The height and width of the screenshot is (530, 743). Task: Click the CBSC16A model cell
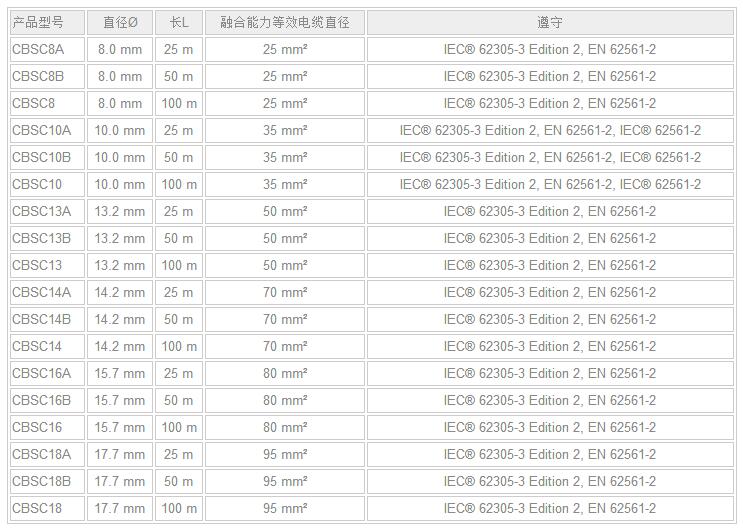[x=42, y=373]
